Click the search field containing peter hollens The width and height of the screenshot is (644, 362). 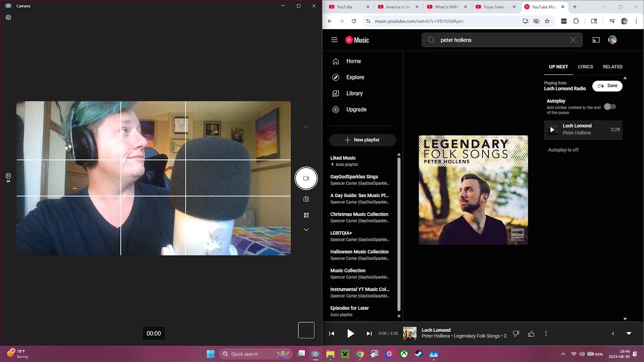pyautogui.click(x=502, y=40)
